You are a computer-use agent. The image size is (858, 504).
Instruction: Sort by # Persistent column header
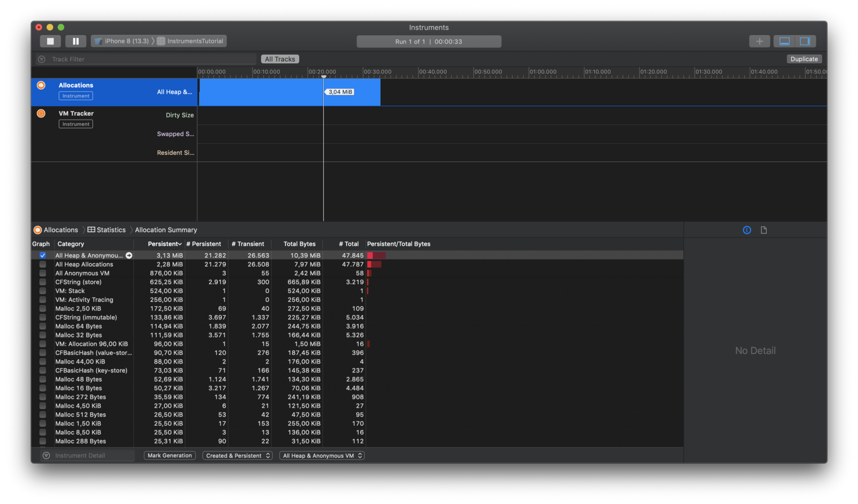(206, 244)
